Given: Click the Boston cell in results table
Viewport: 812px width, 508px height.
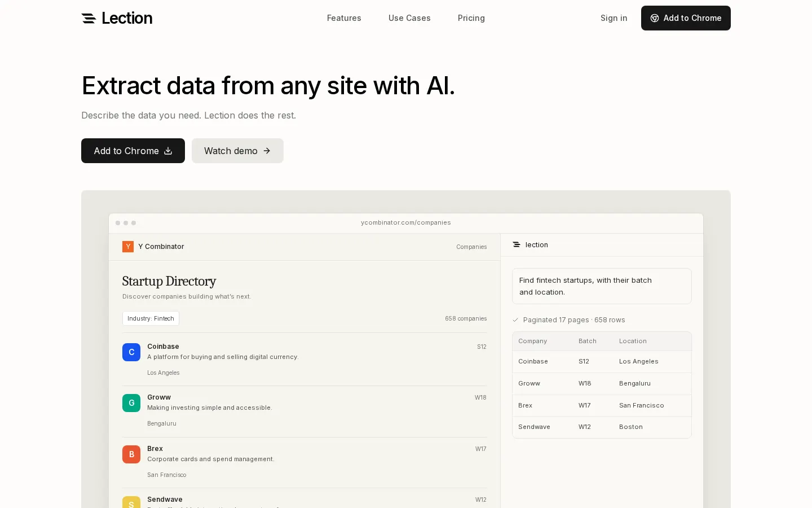Looking at the screenshot, I should [631, 427].
